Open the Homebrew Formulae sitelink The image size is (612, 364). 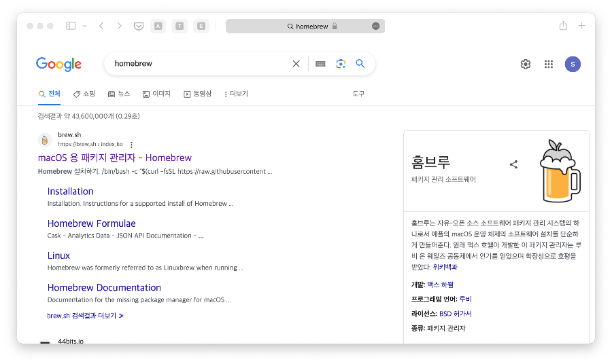(92, 223)
